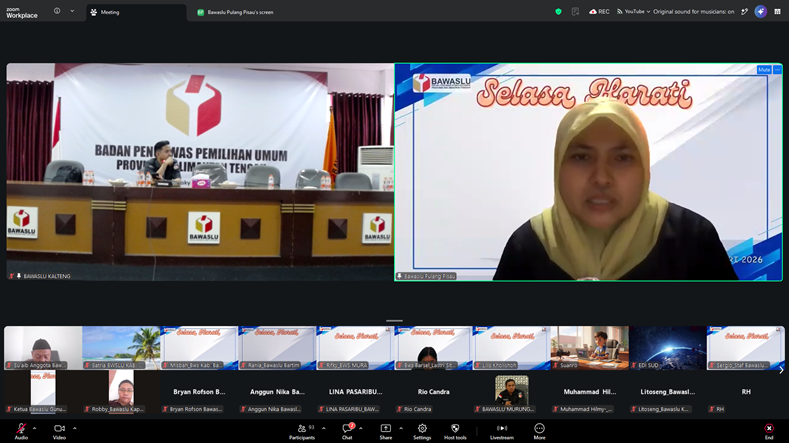
Task: Open Host tools shield
Action: coord(455,431)
